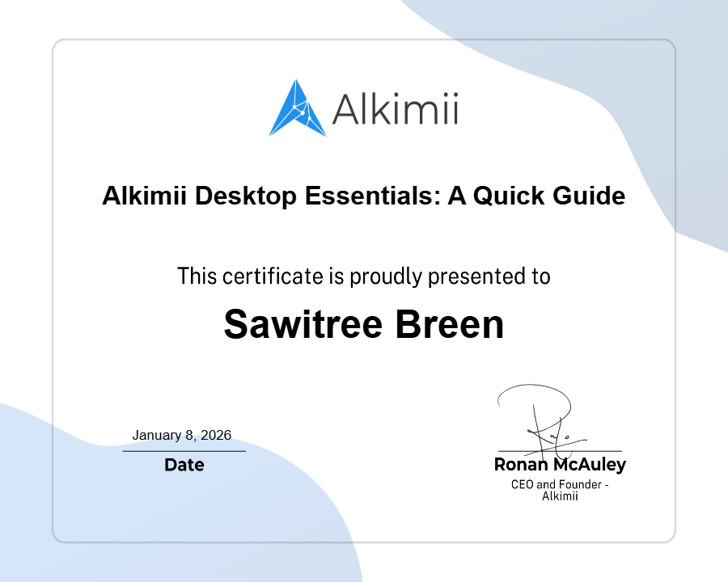
Task: Click the date January 8, 2026
Action: (x=181, y=434)
